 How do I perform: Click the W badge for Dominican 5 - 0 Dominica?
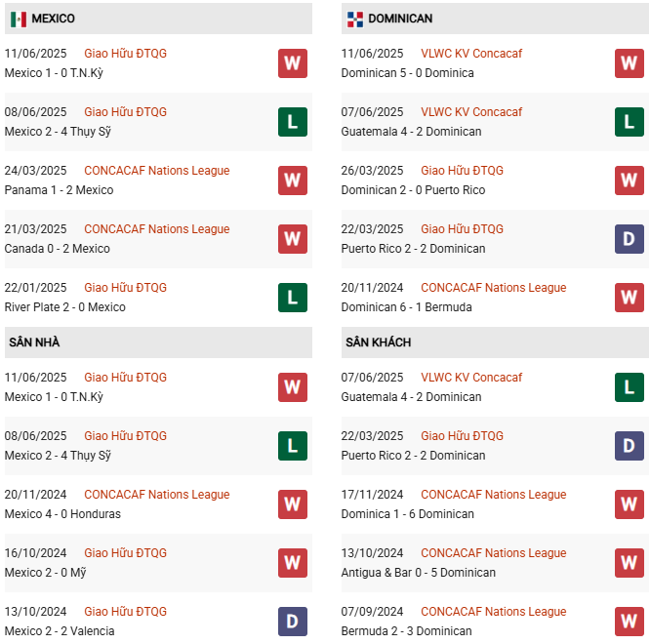pyautogui.click(x=629, y=63)
